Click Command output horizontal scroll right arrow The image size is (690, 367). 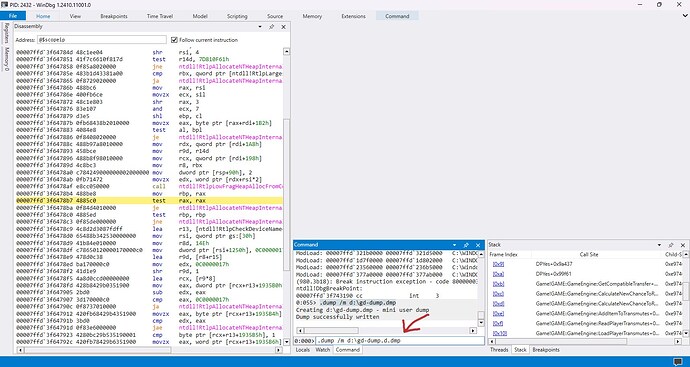[x=473, y=330]
